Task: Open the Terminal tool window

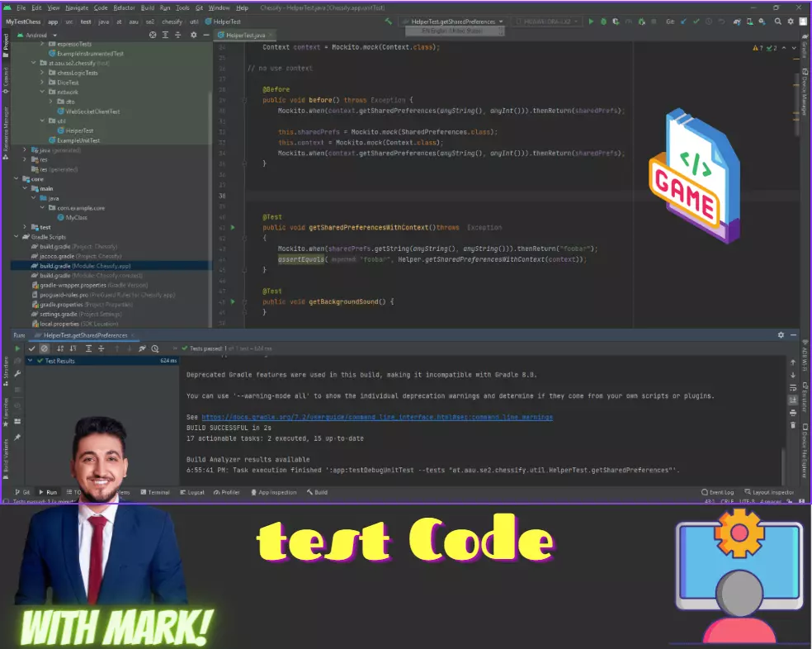Action: 155,492
